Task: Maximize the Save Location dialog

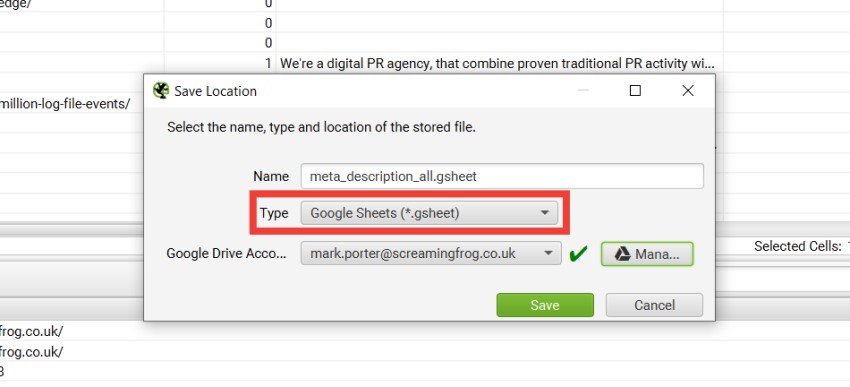Action: (635, 91)
